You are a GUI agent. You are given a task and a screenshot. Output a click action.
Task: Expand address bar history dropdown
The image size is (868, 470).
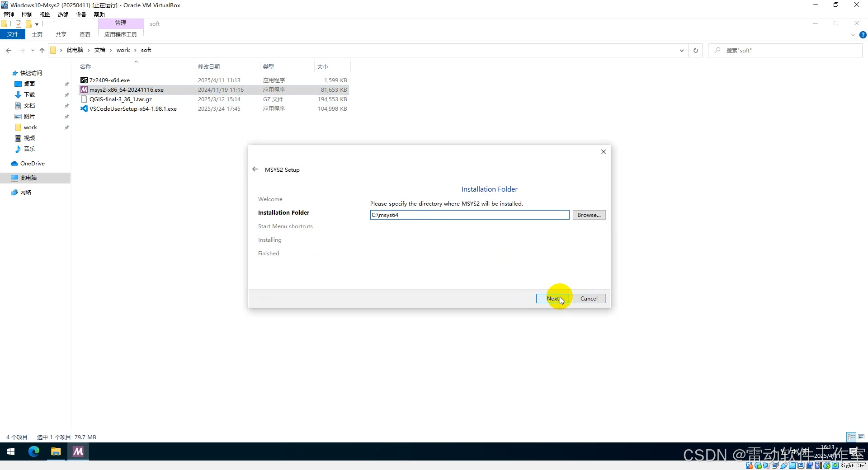(x=681, y=50)
